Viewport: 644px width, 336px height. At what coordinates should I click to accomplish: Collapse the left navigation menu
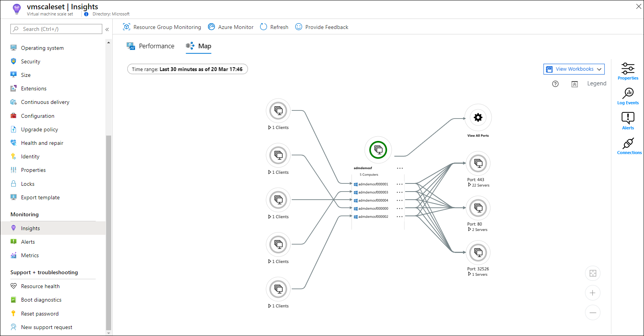click(x=107, y=29)
